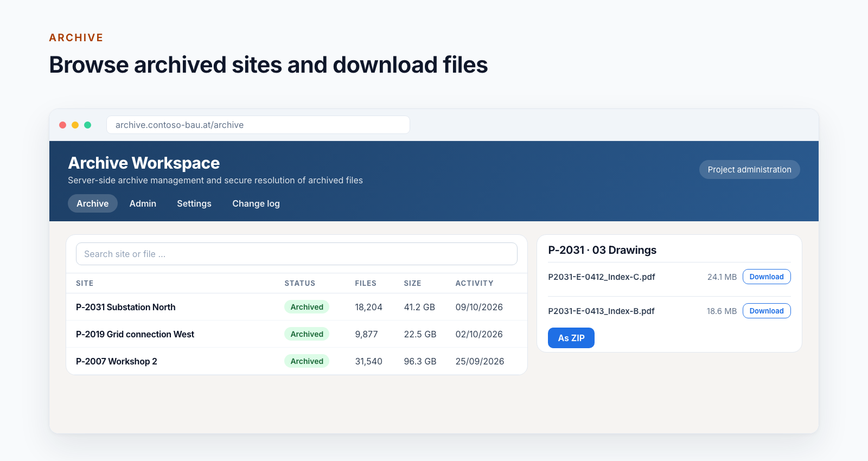Download P2031-E-0412_Index-C.pdf

[x=767, y=277]
